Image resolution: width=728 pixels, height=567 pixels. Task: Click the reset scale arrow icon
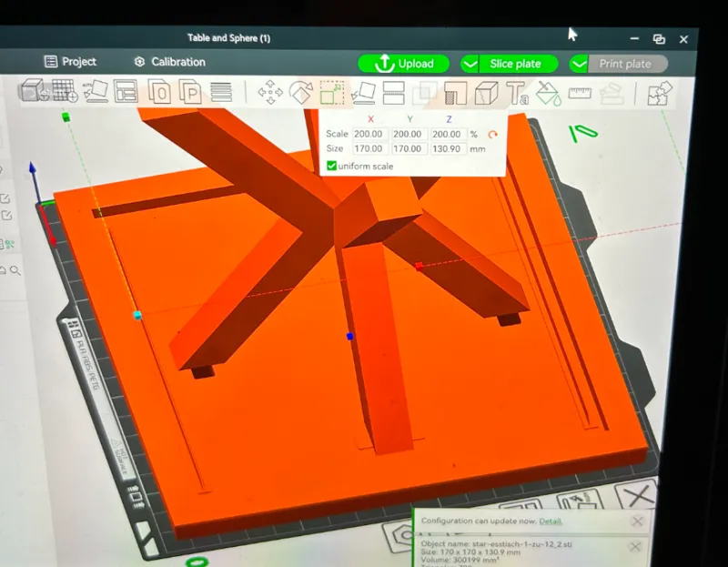pos(492,135)
